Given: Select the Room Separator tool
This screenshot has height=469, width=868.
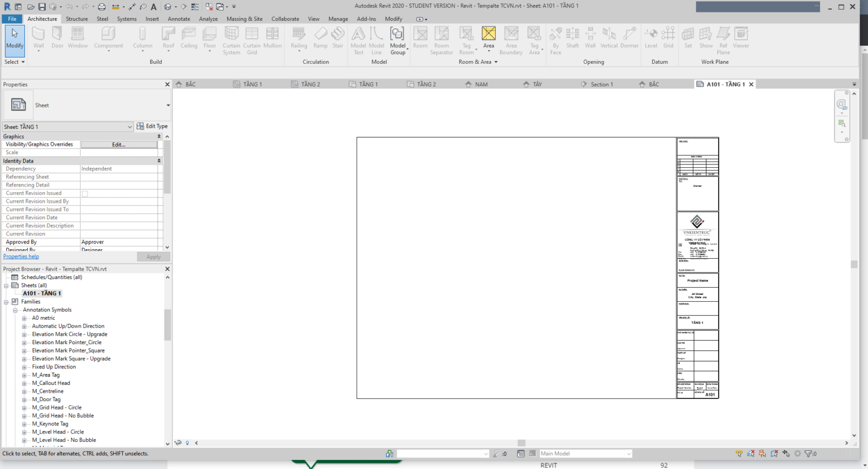Looking at the screenshot, I should click(x=441, y=38).
